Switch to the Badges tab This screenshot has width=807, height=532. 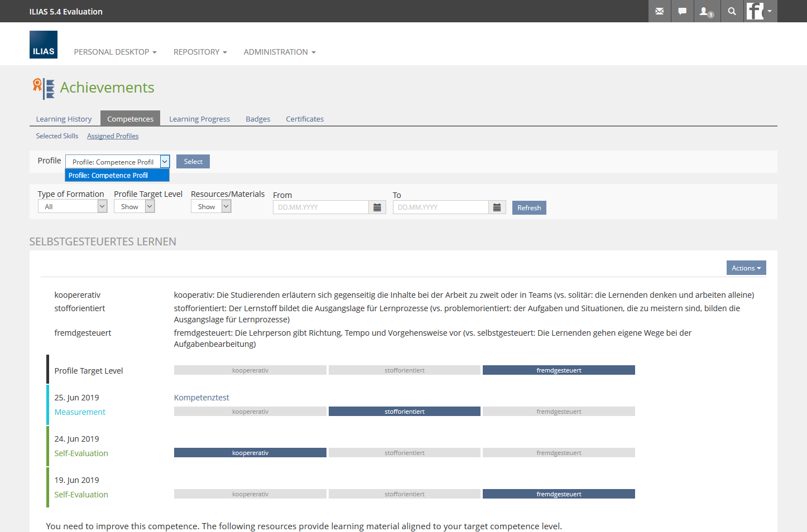258,119
